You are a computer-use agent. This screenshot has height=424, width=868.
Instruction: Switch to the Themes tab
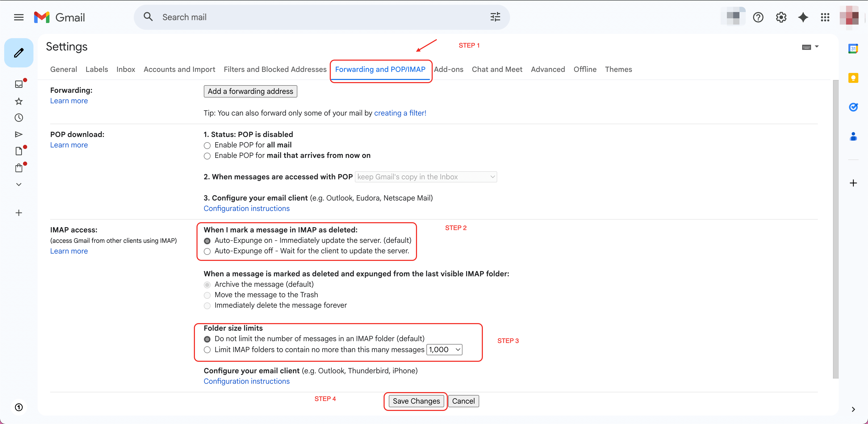(618, 70)
